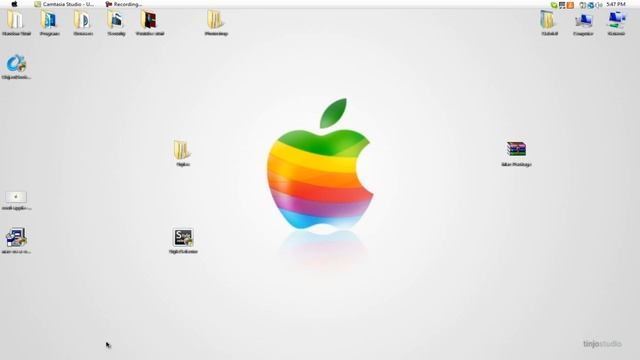
Task: Switch to the Camtasia Studio window
Action: [x=64, y=4]
